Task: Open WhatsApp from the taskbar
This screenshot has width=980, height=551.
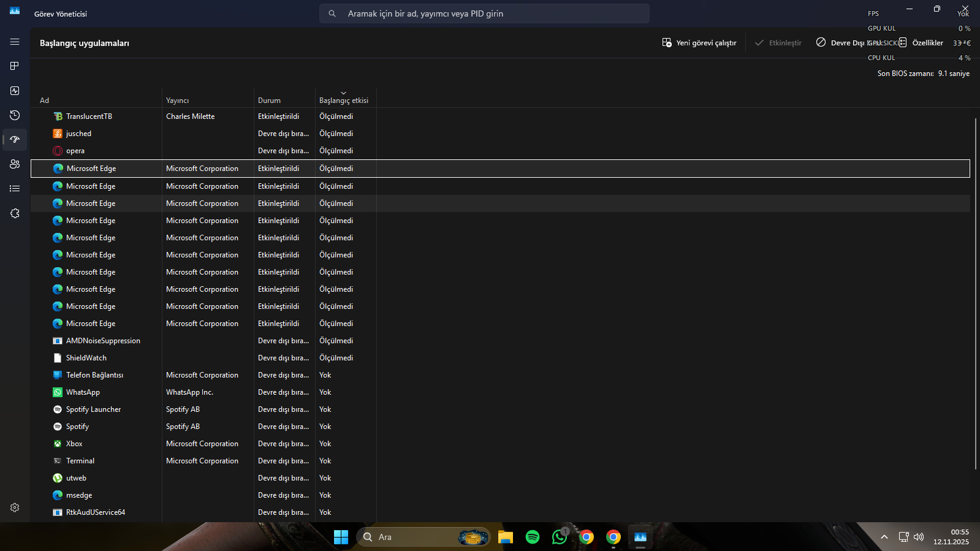Action: click(560, 537)
